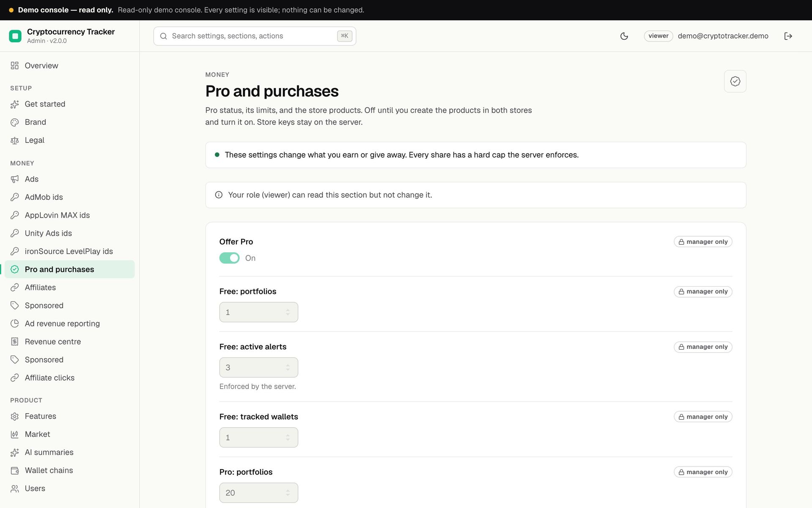Click the ⌘K shortcut badge
Screen dimensions: 812x508
345,36
